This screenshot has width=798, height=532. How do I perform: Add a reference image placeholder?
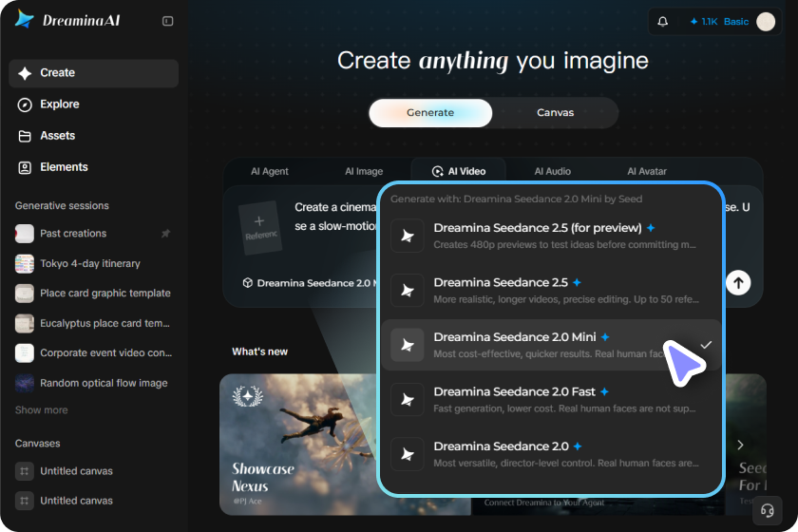(x=260, y=228)
